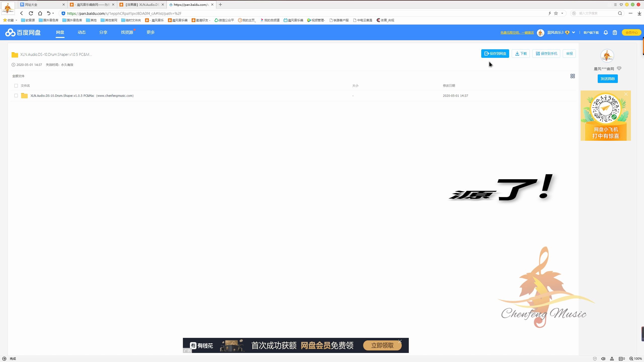Click the 保存到网盘 button

tap(495, 54)
